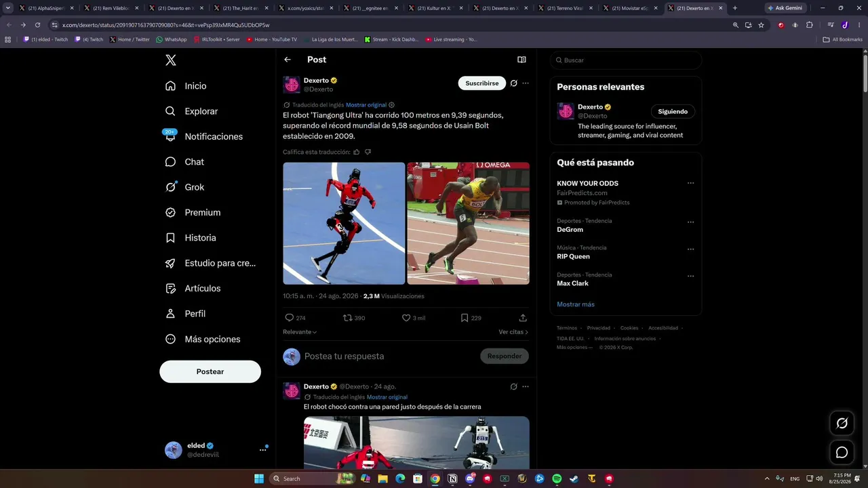Go back with the Post arrow
The image size is (868, 488).
click(x=288, y=60)
